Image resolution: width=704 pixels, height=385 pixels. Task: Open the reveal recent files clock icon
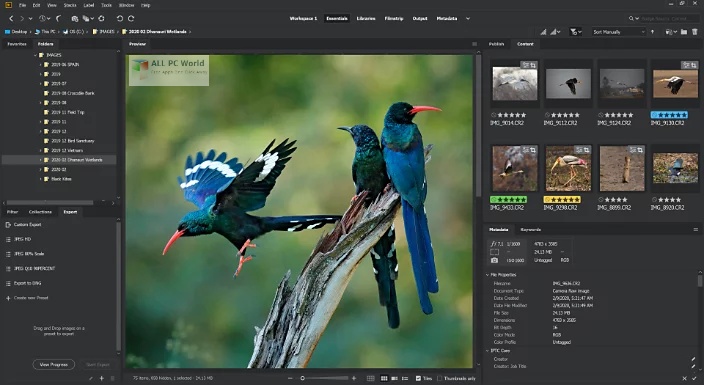point(43,18)
